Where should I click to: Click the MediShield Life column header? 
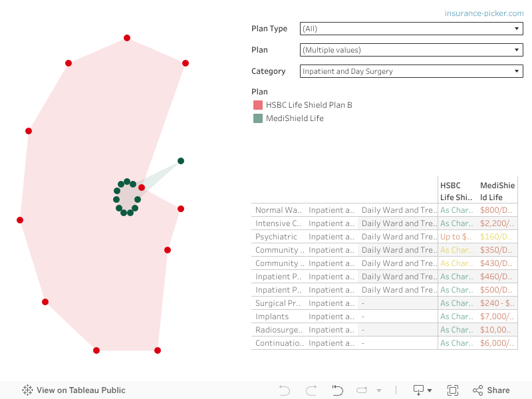[x=497, y=192]
